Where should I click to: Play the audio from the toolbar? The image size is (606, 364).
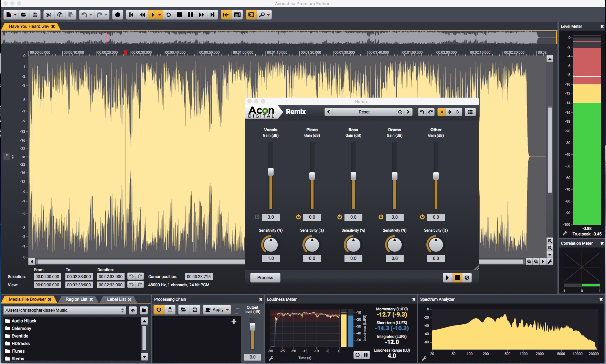coord(153,15)
